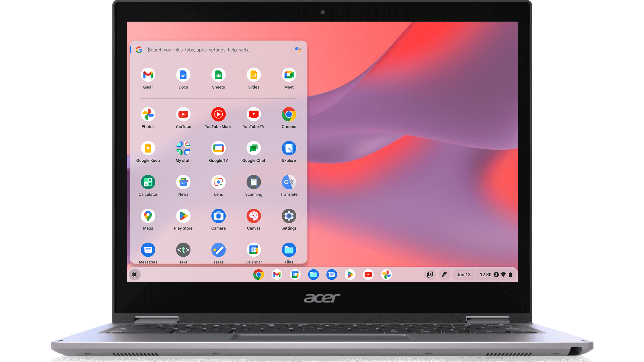
Task: Open Play Store from the shelf
Action: coord(350,275)
